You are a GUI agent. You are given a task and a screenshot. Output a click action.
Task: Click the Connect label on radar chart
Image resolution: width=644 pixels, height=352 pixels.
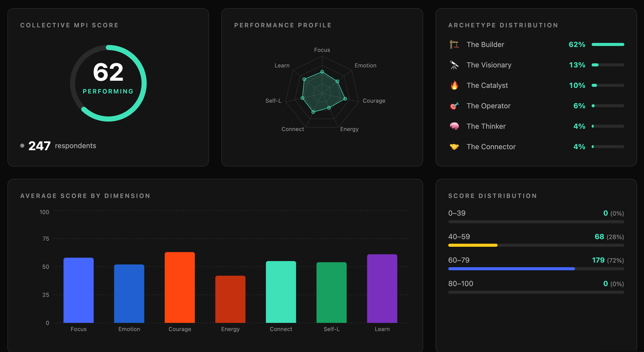293,129
